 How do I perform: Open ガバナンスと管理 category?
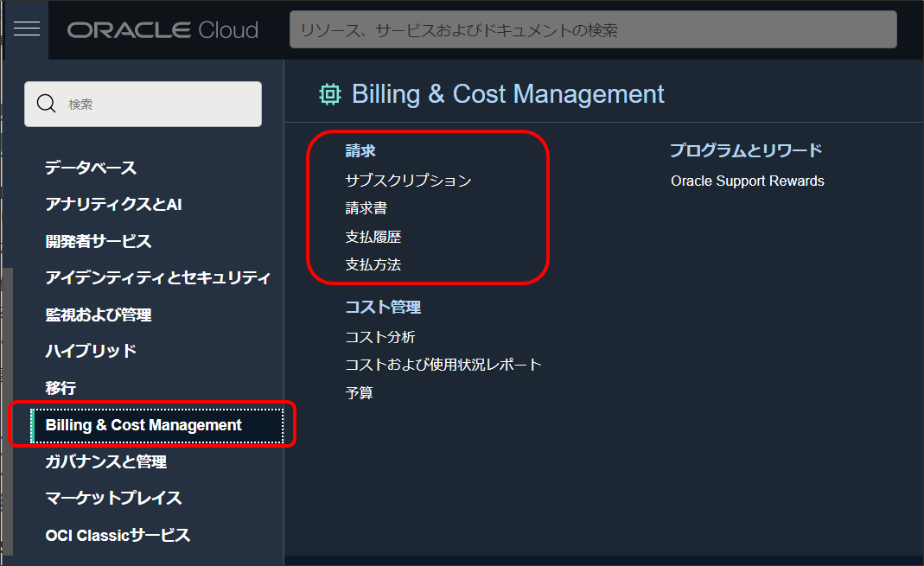106,461
